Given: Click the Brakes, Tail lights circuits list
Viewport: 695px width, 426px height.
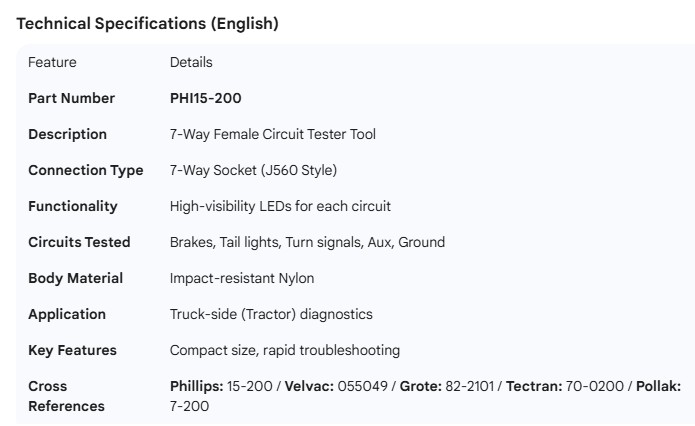Looking at the screenshot, I should coord(307,242).
